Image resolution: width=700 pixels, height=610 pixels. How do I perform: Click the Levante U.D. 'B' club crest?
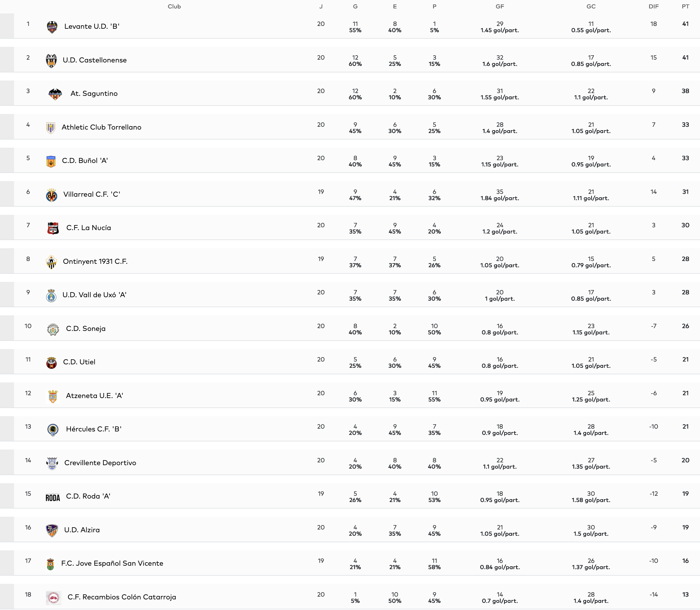click(x=52, y=27)
